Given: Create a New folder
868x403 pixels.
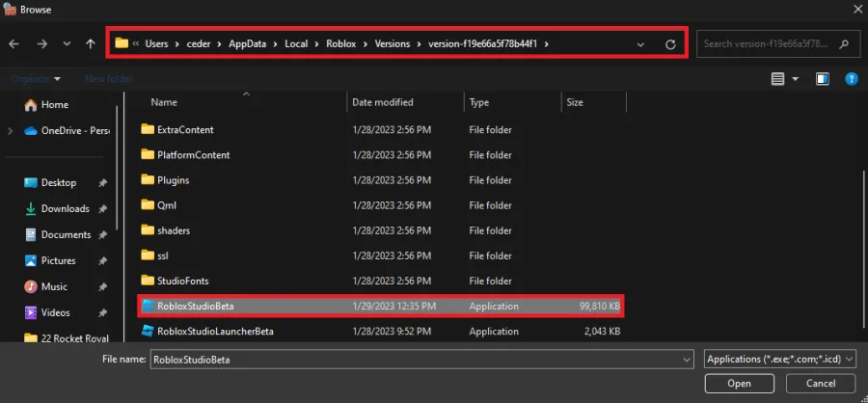Looking at the screenshot, I should click(108, 79).
